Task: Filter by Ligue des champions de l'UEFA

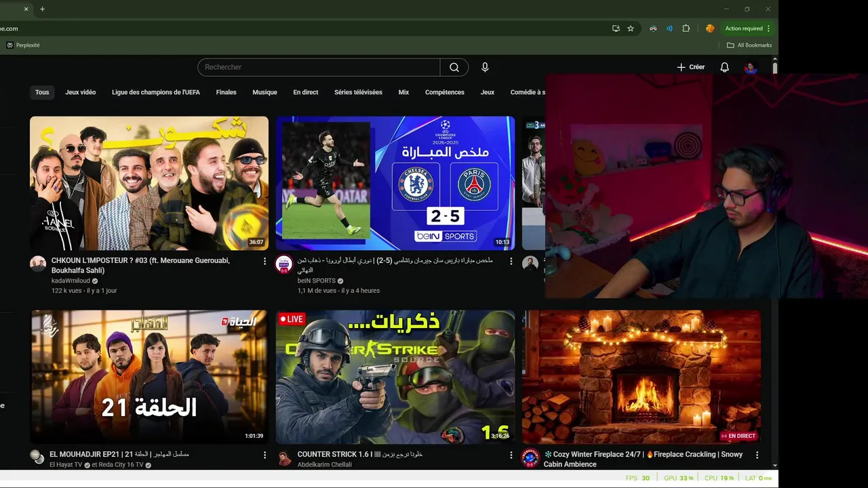Action: point(156,92)
